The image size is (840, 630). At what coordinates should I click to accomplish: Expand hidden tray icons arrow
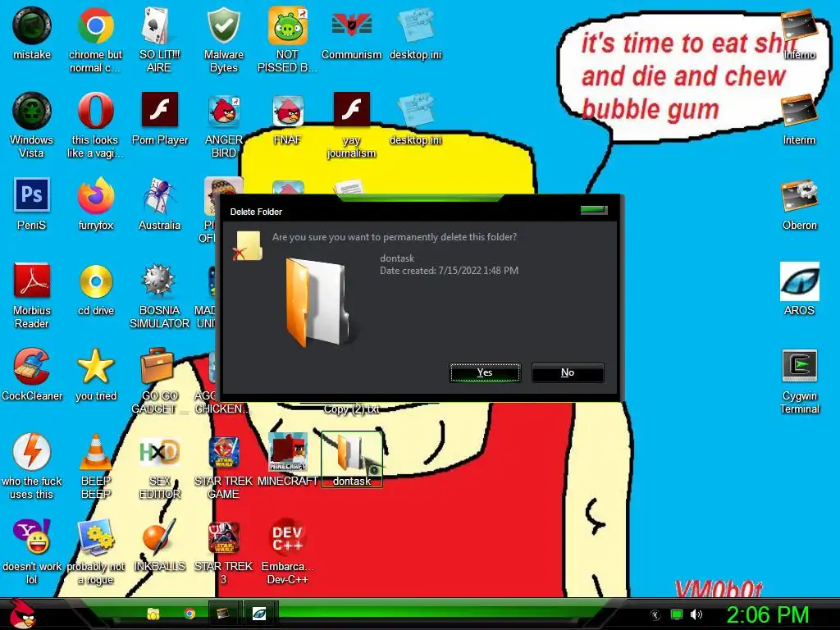pos(655,614)
